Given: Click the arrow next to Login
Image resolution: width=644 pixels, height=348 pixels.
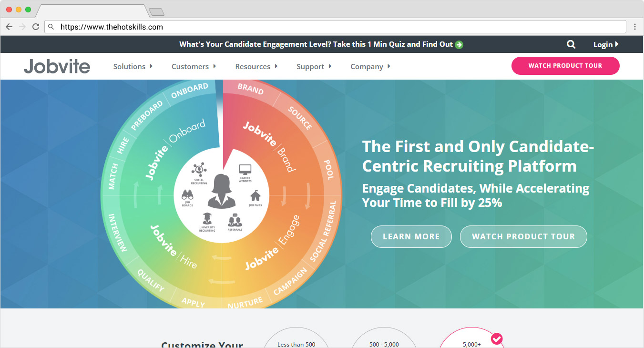Looking at the screenshot, I should pos(617,44).
